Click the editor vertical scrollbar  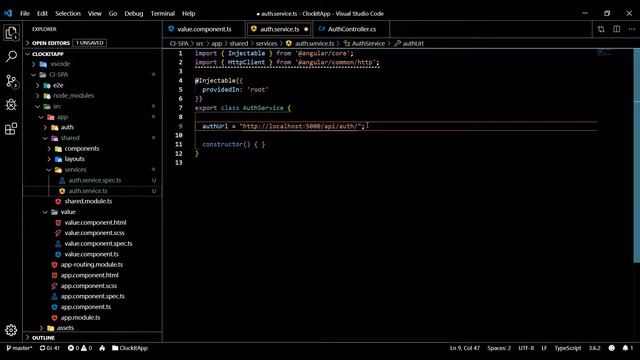637,155
